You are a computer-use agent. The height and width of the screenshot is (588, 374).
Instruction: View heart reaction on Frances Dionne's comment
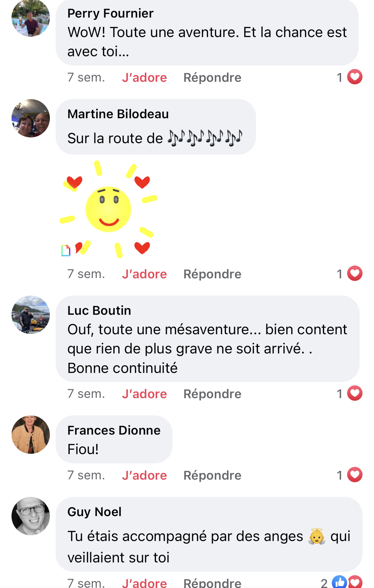[x=355, y=475]
